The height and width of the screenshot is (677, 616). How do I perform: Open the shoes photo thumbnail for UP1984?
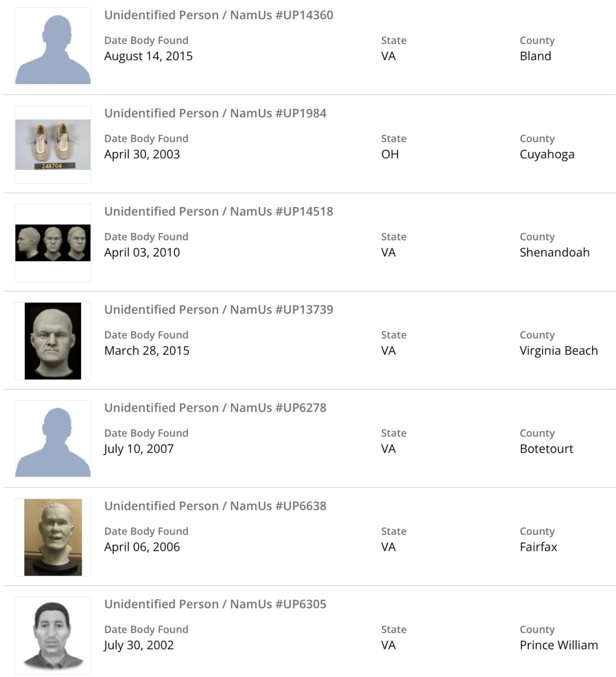click(53, 145)
